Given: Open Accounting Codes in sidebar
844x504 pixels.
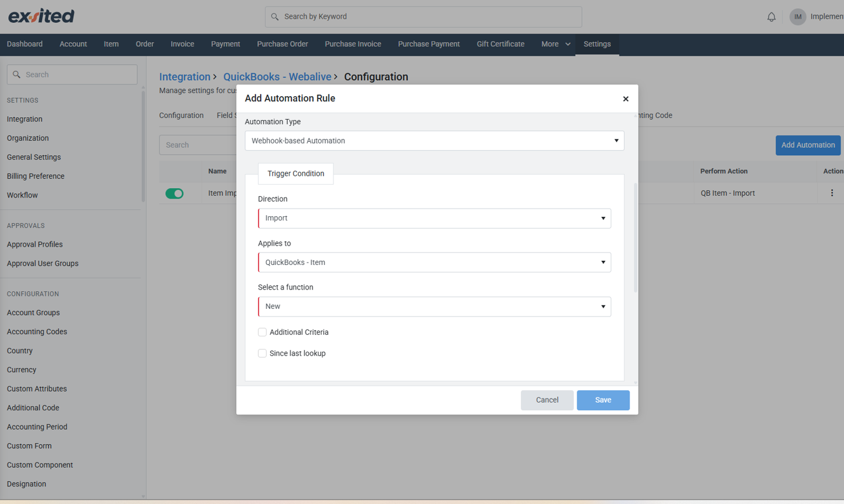Looking at the screenshot, I should coord(37,332).
